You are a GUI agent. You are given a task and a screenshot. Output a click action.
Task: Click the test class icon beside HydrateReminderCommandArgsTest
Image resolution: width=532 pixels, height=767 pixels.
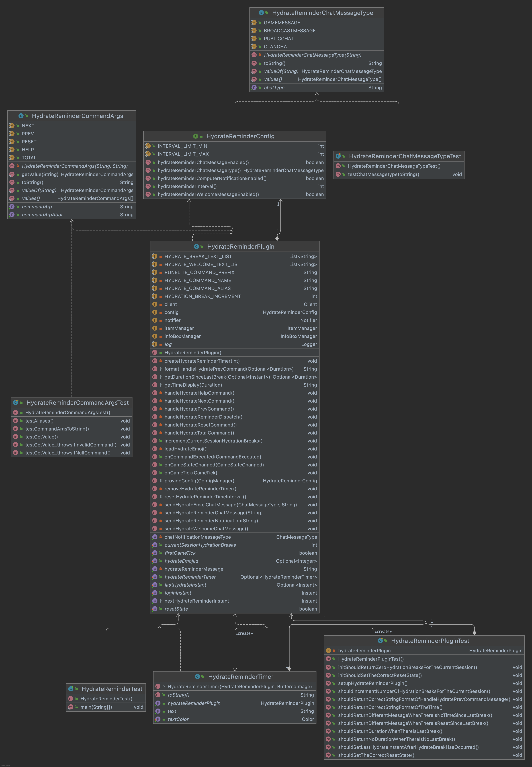[x=16, y=403]
